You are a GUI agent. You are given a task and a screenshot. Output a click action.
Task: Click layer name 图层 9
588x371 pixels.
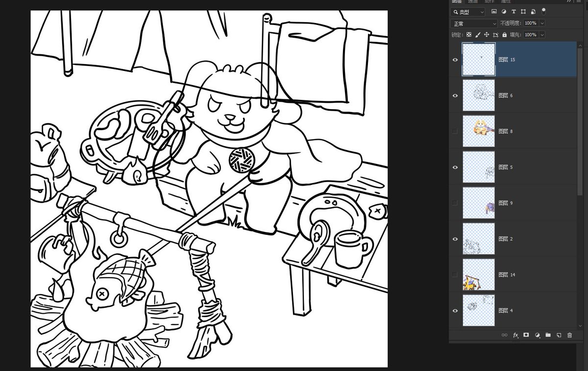[x=505, y=203]
